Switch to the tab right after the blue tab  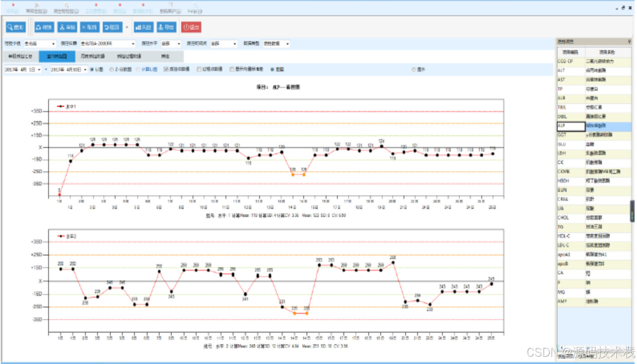(x=93, y=56)
